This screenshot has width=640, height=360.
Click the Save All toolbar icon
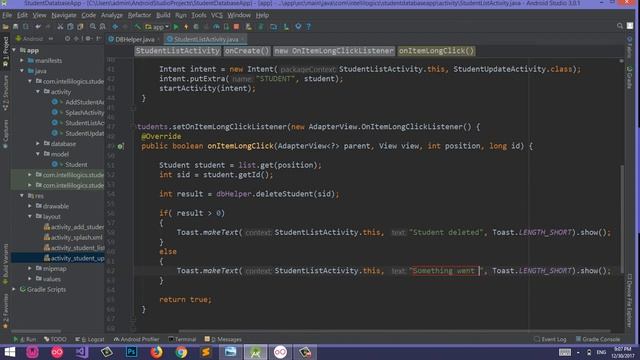click(16, 27)
